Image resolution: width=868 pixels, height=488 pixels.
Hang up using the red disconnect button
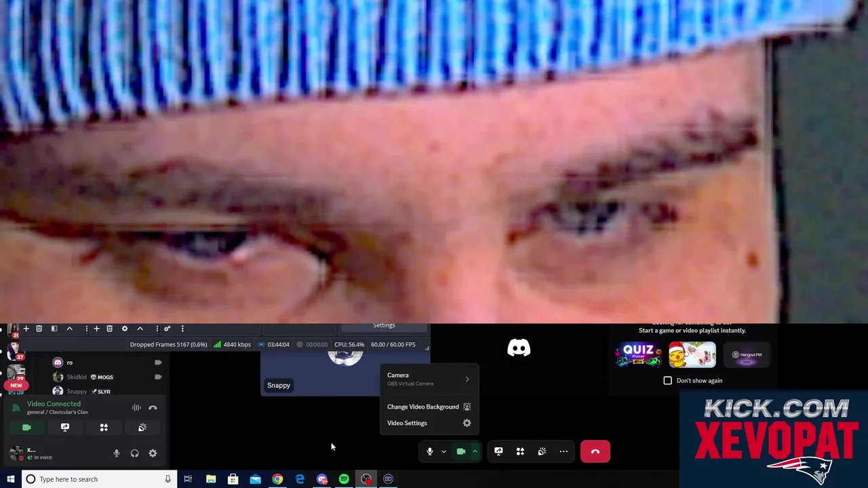pyautogui.click(x=595, y=451)
